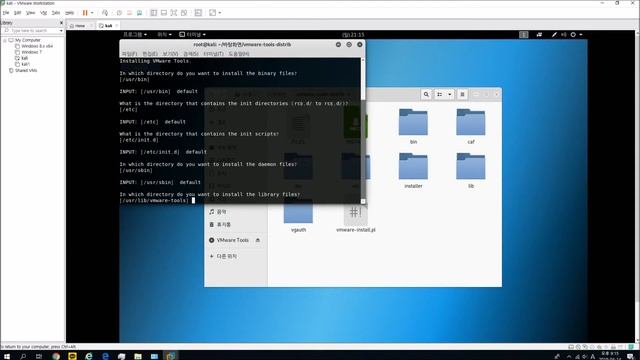Toggle the thumbnail bar toolbar icon
The image size is (640, 360).
point(164,13)
